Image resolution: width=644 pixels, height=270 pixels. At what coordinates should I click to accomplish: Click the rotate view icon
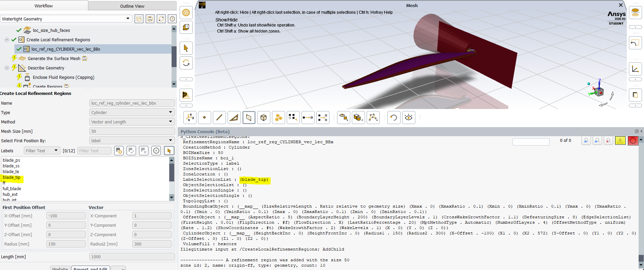coord(186,63)
